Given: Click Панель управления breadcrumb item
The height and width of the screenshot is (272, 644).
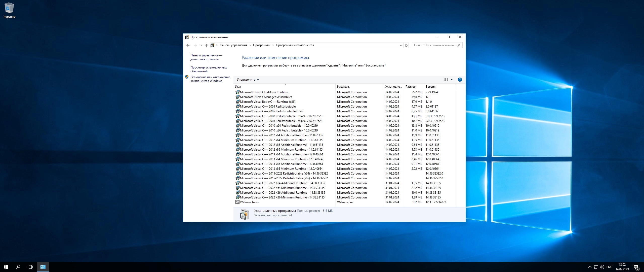Looking at the screenshot, I should tap(233, 45).
